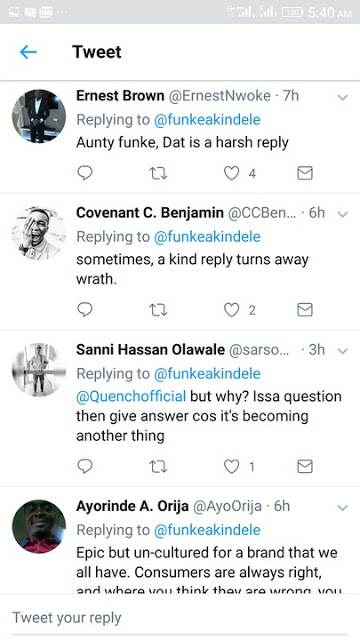Viewport: 360px width, 640px height.
Task: Reply to Covenant C. Benjamin's tweet
Action: click(x=85, y=310)
